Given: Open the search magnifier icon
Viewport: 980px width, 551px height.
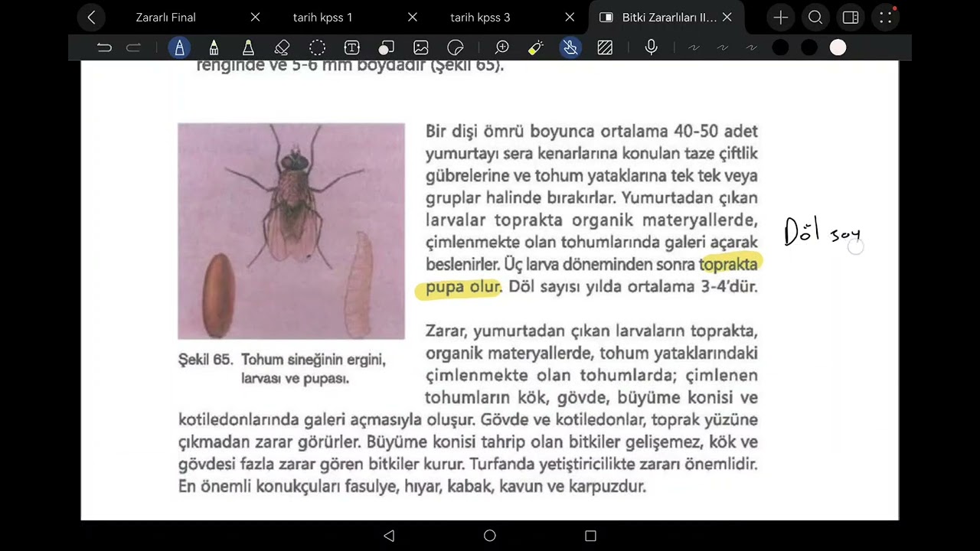Looking at the screenshot, I should [815, 18].
